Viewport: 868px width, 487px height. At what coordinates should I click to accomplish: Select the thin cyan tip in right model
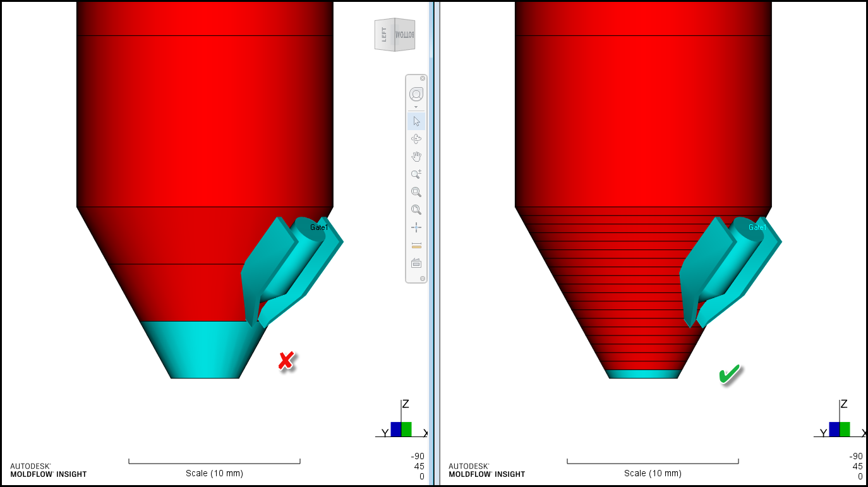point(643,374)
